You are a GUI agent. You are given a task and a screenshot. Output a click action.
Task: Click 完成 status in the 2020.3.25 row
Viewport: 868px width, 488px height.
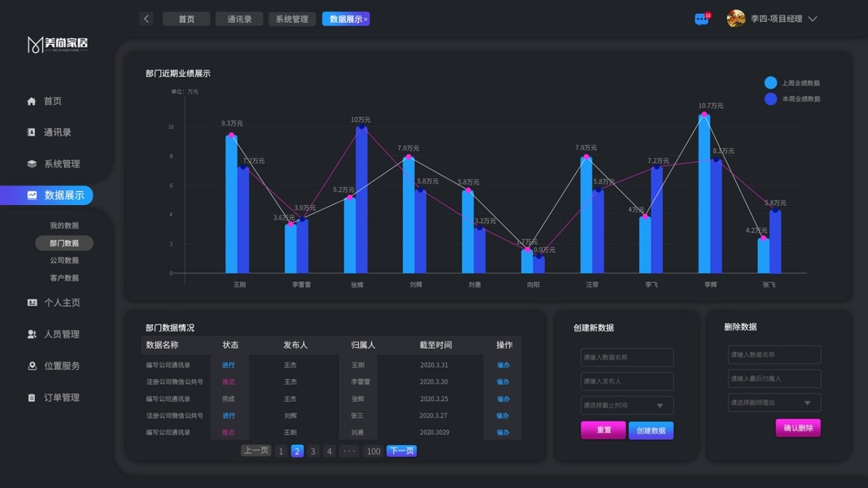[x=228, y=399]
